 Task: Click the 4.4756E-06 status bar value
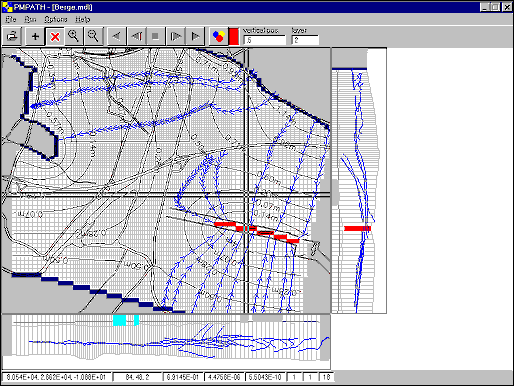[x=224, y=377]
